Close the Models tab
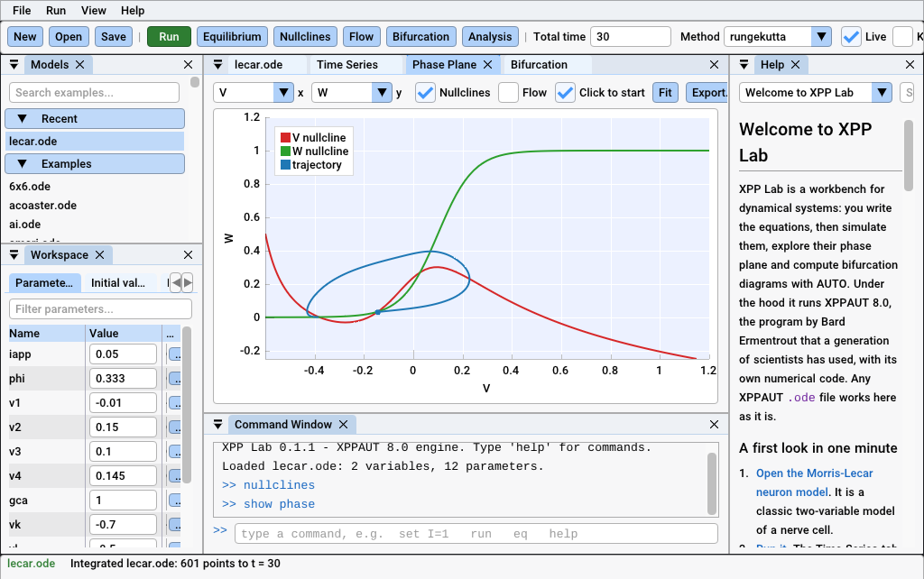This screenshot has width=924, height=579. (80, 65)
